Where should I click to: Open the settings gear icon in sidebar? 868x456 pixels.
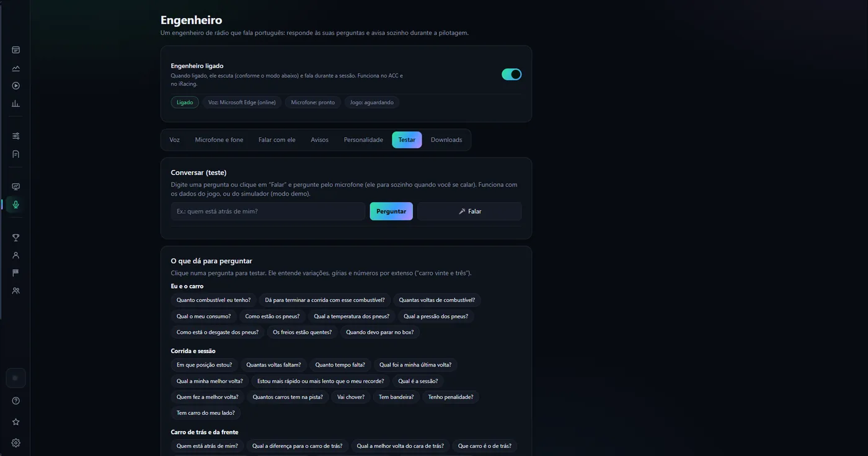[x=15, y=443]
